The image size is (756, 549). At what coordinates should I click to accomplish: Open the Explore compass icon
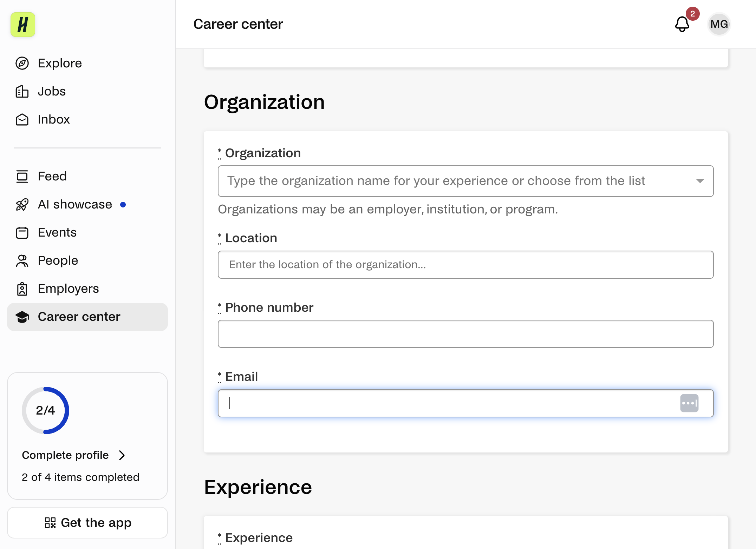(x=22, y=63)
